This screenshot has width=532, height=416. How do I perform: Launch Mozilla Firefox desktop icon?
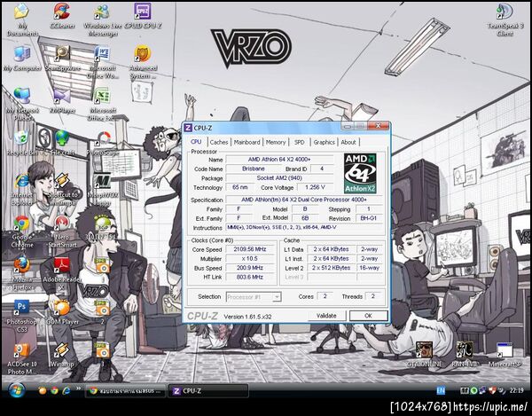point(22,273)
